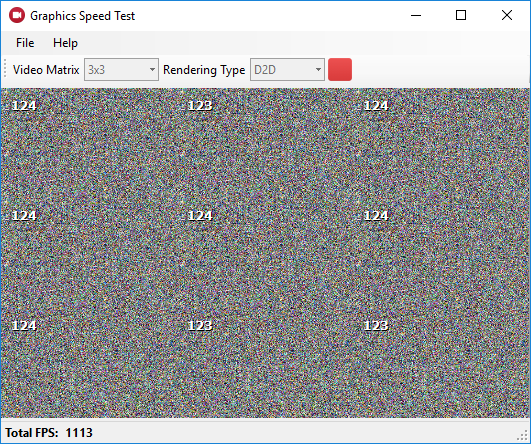
Task: Click the red stop test button
Action: pos(340,69)
